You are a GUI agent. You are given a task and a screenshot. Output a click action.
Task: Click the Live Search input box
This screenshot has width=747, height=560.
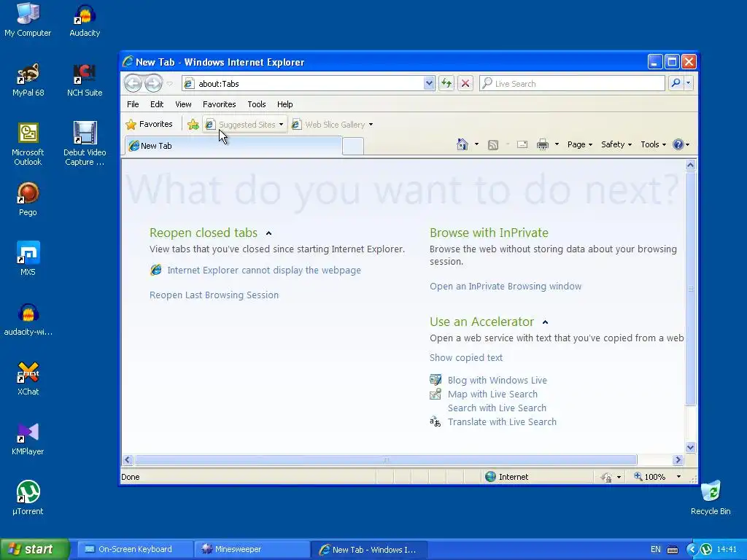(572, 83)
